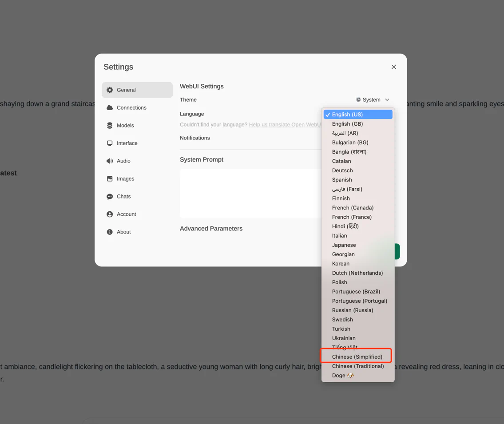Viewport: 504px width, 424px height.
Task: Close the Settings dialog
Action: 393,67
